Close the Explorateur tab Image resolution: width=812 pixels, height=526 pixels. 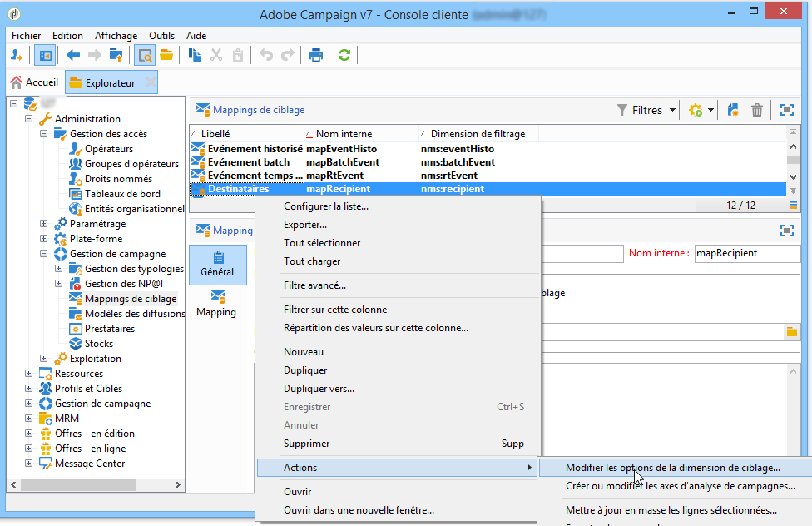[151, 82]
